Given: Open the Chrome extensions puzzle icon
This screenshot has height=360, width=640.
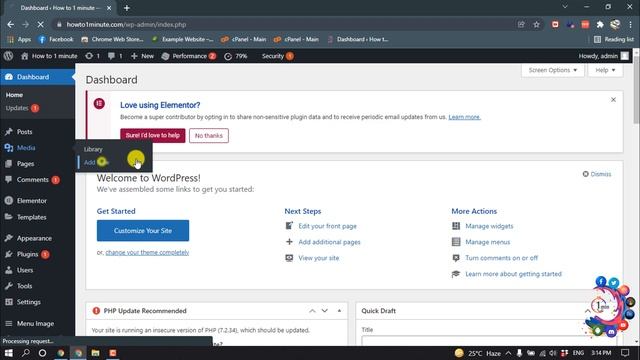Looking at the screenshot, I should click(x=600, y=24).
